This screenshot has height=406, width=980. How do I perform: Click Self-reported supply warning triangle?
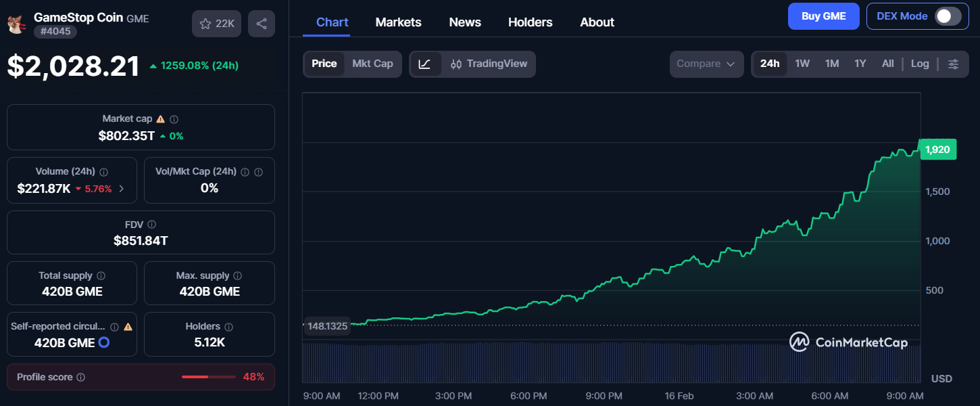[x=128, y=327]
